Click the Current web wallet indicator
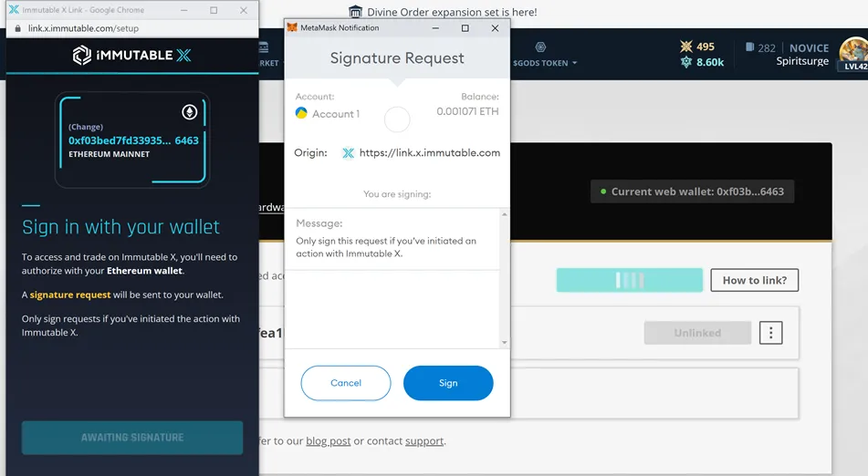This screenshot has width=868, height=476. 692,191
